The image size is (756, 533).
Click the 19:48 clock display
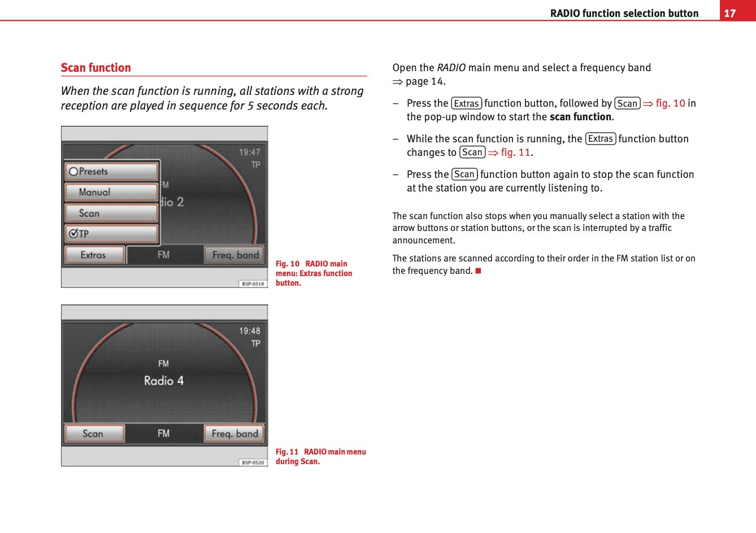pos(249,331)
